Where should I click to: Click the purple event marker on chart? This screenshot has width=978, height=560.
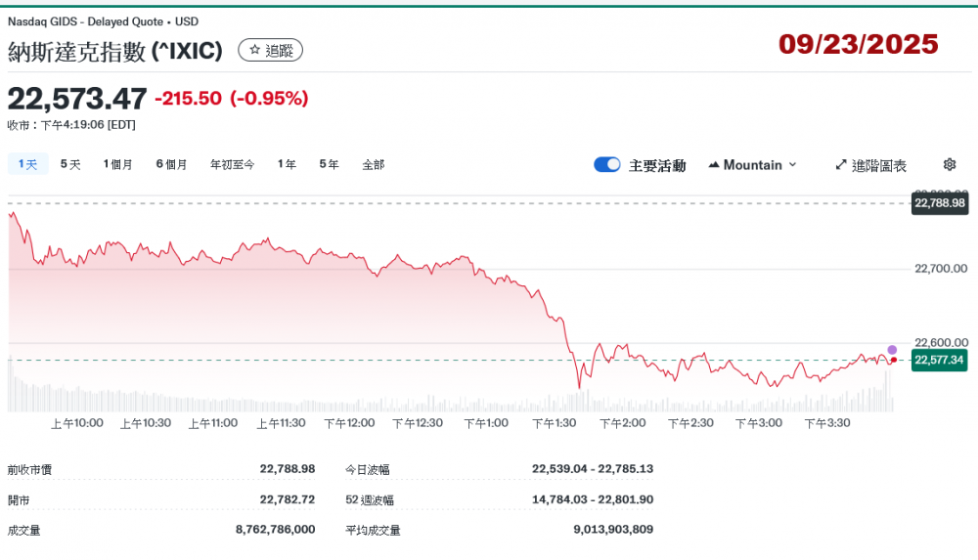pos(892,350)
